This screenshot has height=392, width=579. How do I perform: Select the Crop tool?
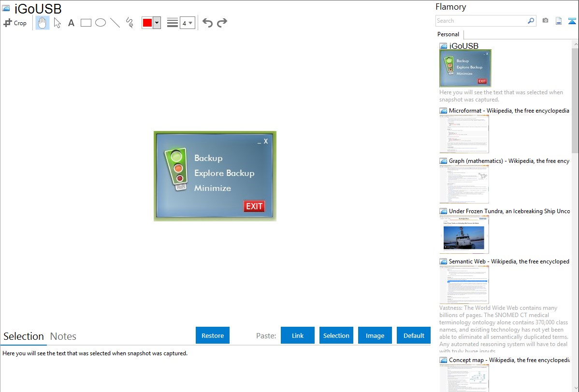15,23
